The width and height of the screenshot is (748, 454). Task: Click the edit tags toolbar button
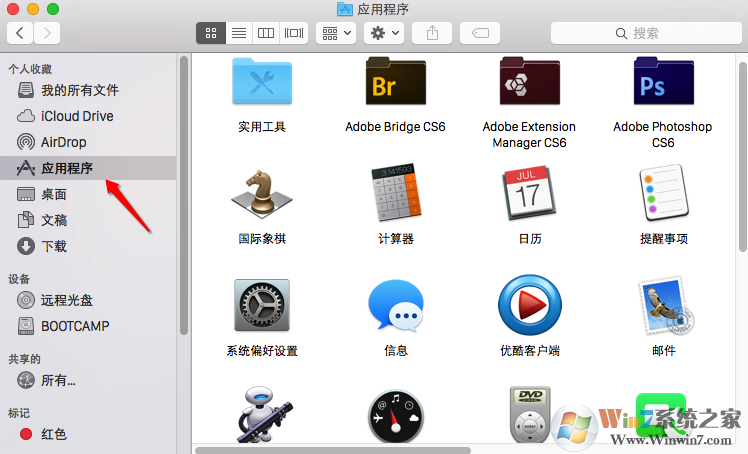pyautogui.click(x=480, y=33)
